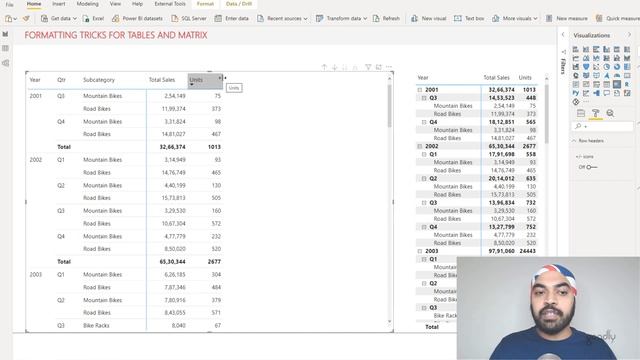Image resolution: width=640 pixels, height=360 pixels.
Task: Collapse the Q2 20,14,012 row in matrix
Action: click(x=424, y=178)
